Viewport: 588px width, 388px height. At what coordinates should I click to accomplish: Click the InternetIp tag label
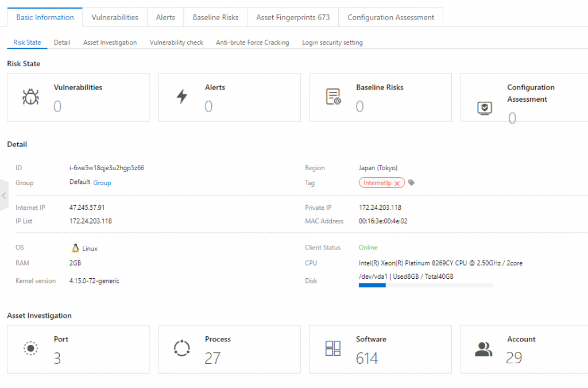click(x=377, y=182)
